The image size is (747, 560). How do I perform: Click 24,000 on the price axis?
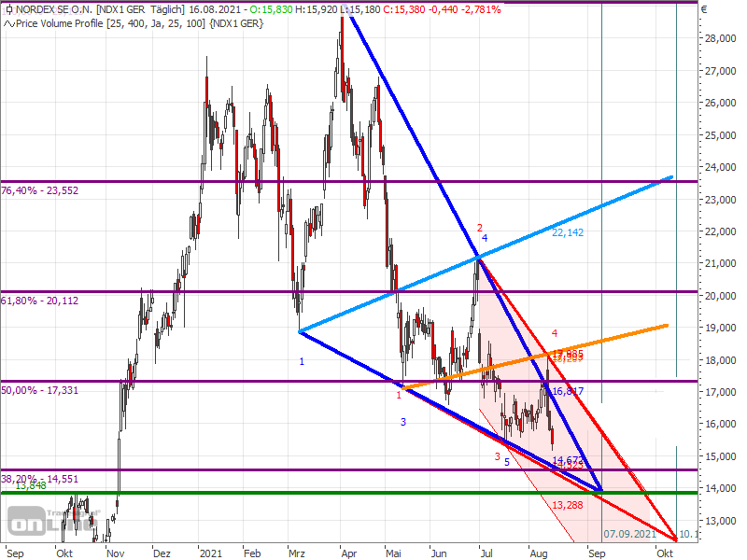tap(721, 167)
